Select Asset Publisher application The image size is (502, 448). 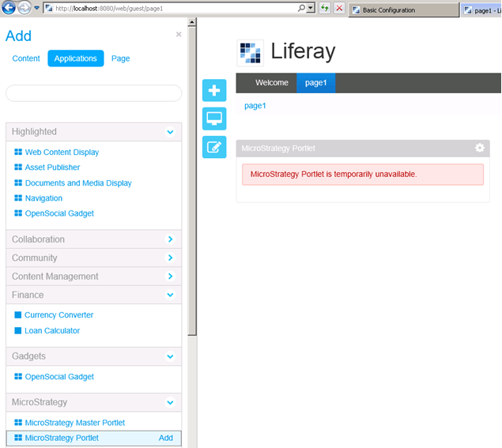[52, 168]
